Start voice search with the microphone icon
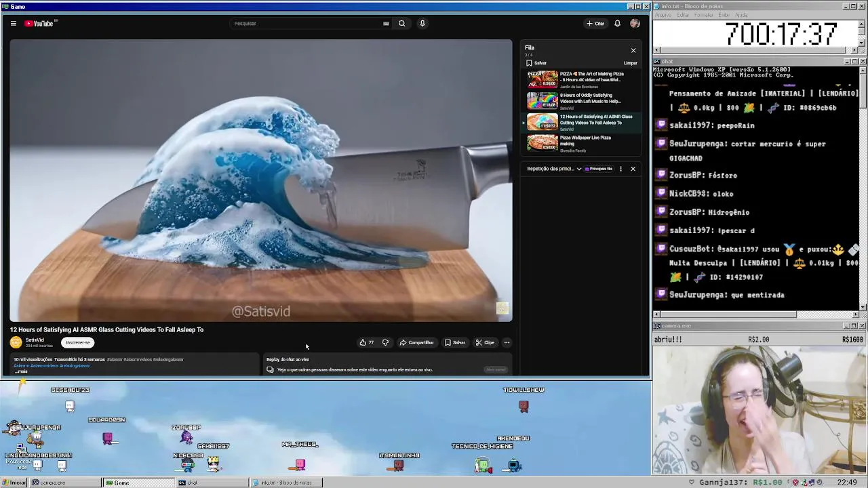Screen dimensions: 868x488 point(422,23)
